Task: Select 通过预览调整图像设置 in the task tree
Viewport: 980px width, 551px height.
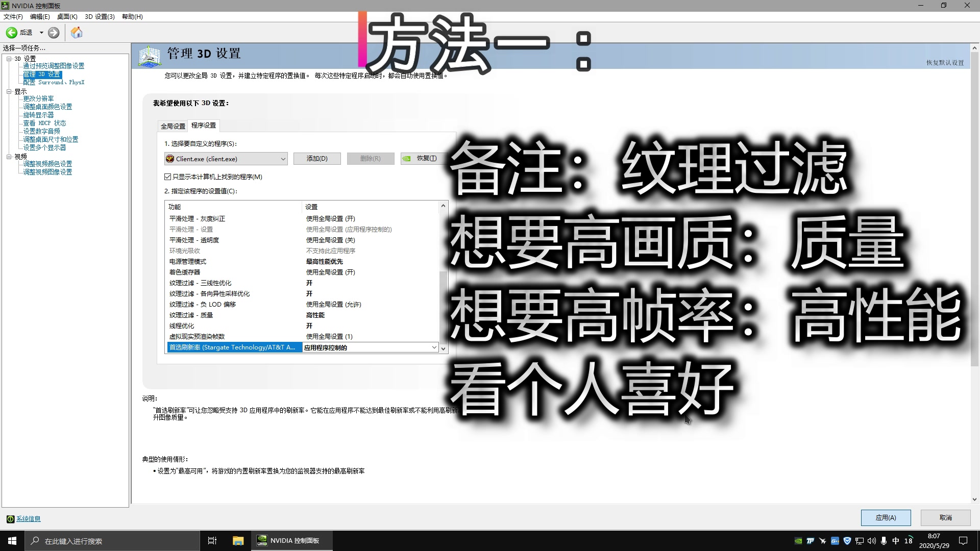Action: pos(54,66)
